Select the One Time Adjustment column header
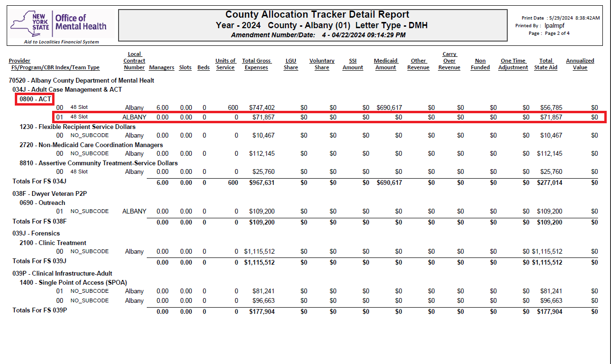 [x=513, y=64]
